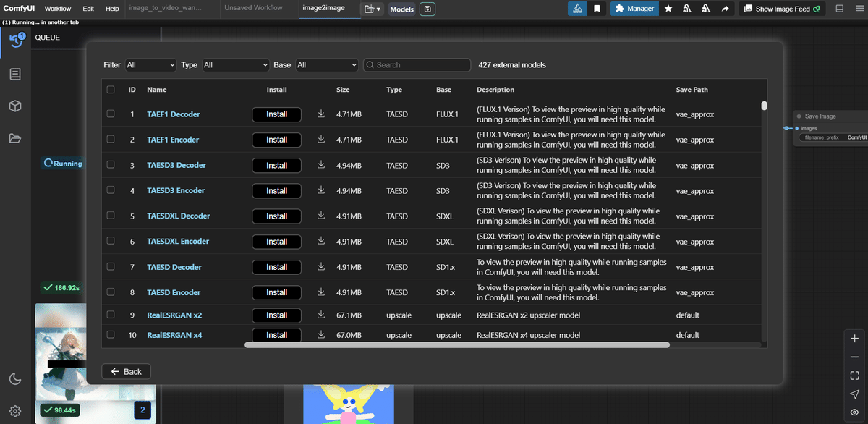
Task: Check the TAESDXL Encoder row checkbox
Action: (x=111, y=240)
